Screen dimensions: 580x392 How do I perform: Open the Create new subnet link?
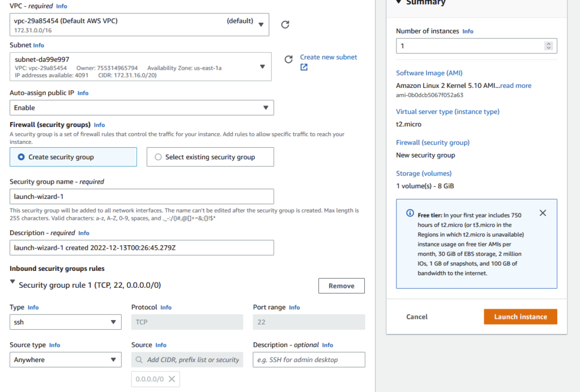point(329,57)
